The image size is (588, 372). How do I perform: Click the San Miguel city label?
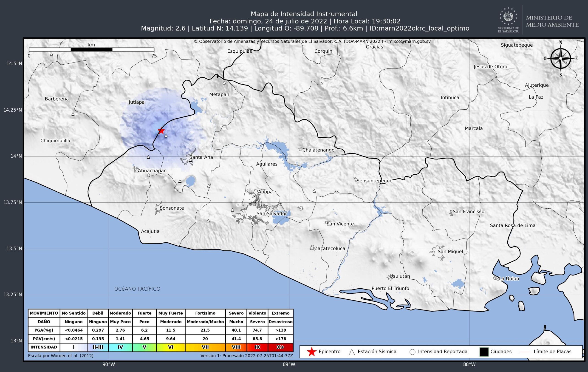tap(450, 252)
